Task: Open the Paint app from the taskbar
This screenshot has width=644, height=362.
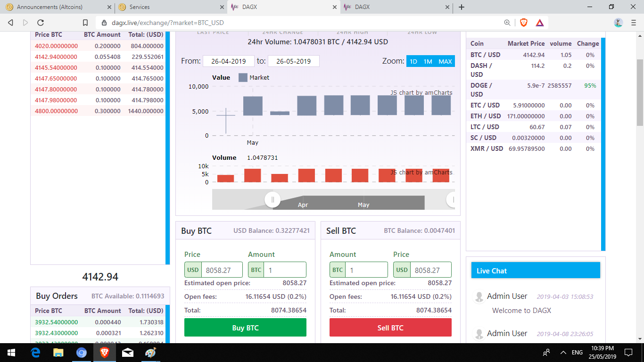Action: 150,353
